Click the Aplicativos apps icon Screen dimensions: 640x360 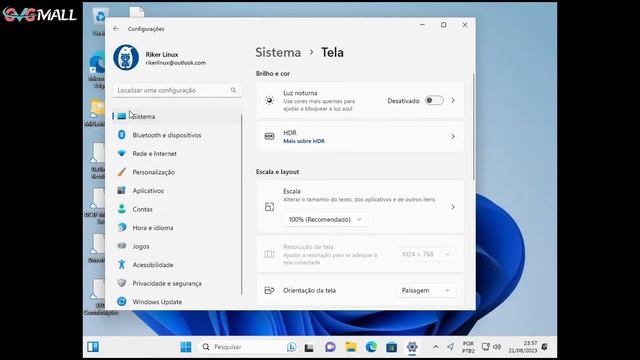[x=122, y=190]
